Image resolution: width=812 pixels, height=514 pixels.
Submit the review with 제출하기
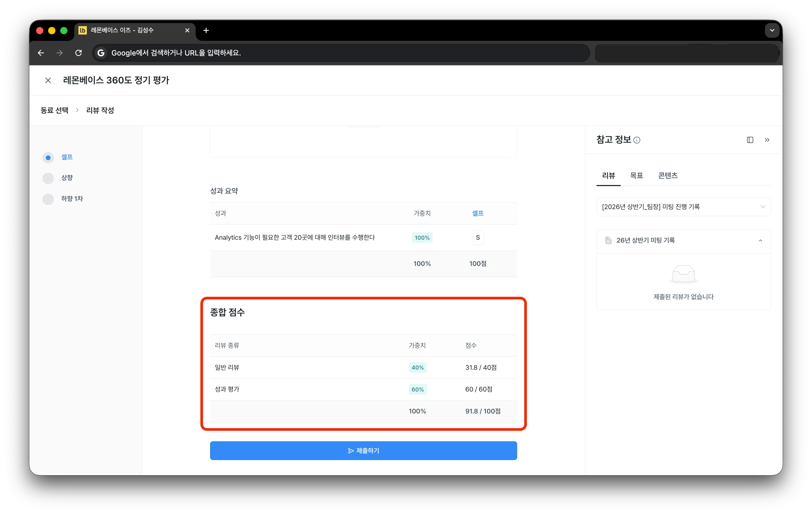363,451
